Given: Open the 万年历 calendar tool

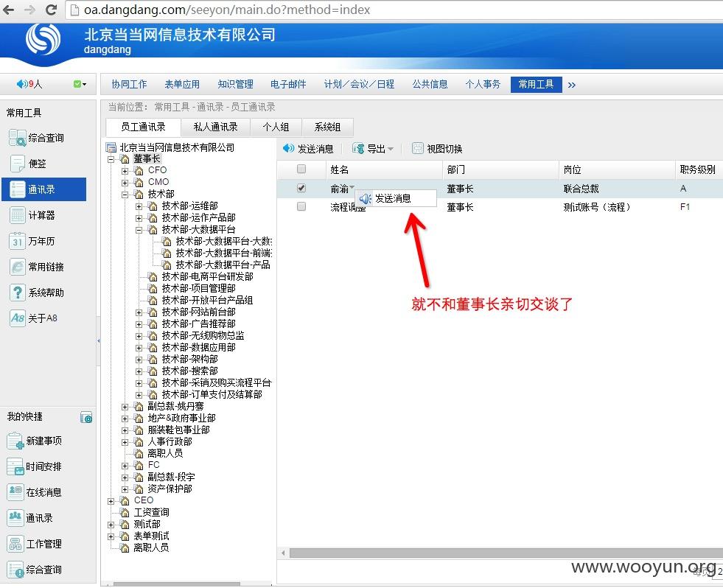Looking at the screenshot, I should click(x=32, y=241).
